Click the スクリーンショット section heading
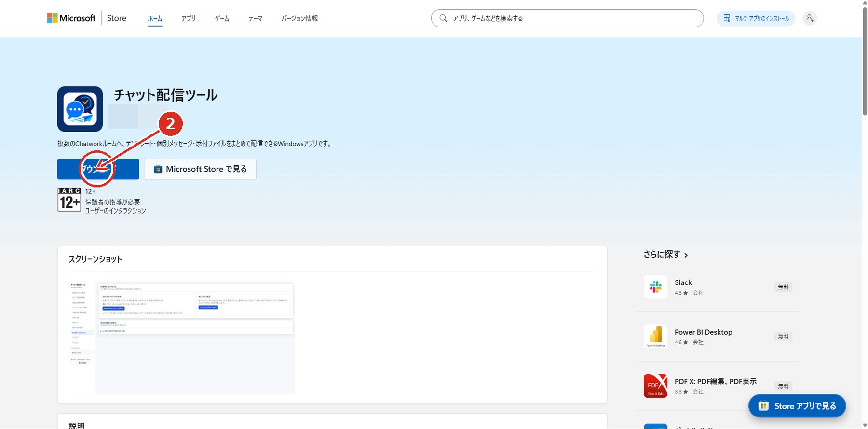The height and width of the screenshot is (429, 868). (95, 259)
